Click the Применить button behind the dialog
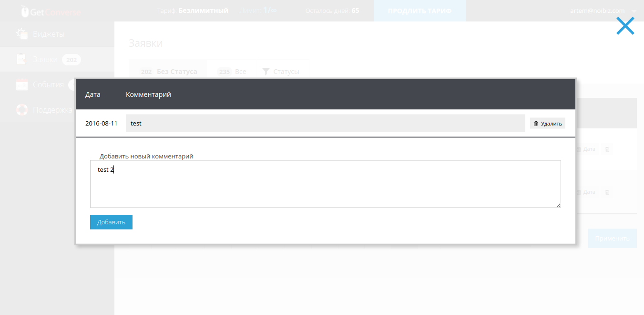Screen dimensions: 644x315 [x=612, y=238]
